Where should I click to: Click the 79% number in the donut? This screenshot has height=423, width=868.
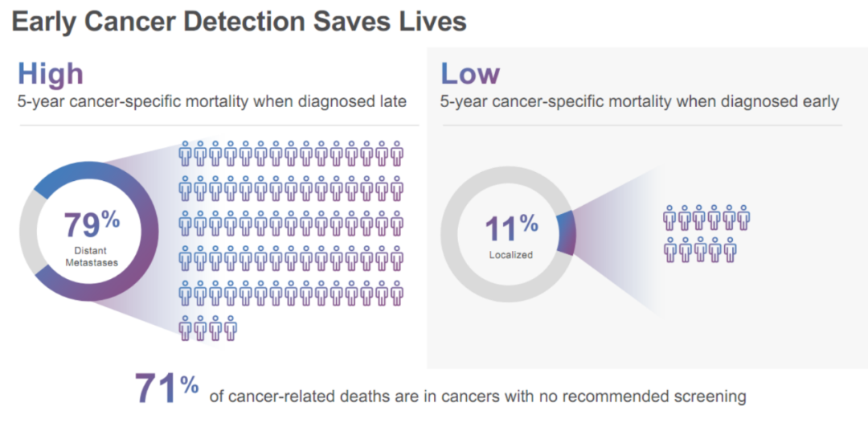click(92, 224)
